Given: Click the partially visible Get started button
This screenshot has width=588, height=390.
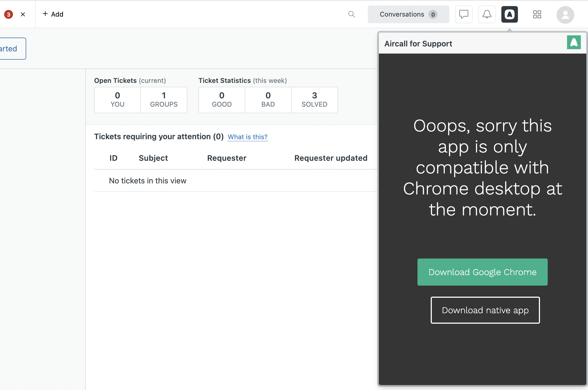Looking at the screenshot, I should coord(11,49).
